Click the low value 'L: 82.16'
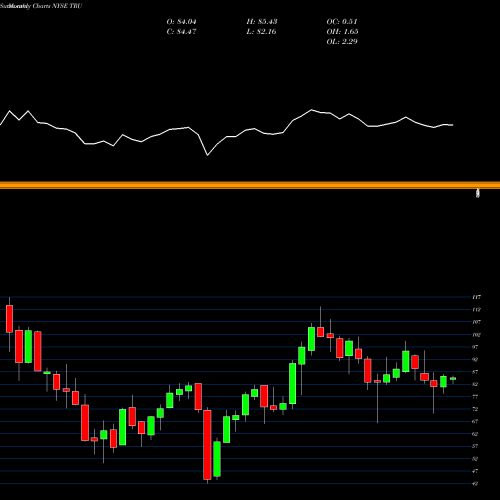500x500 pixels. (261, 32)
